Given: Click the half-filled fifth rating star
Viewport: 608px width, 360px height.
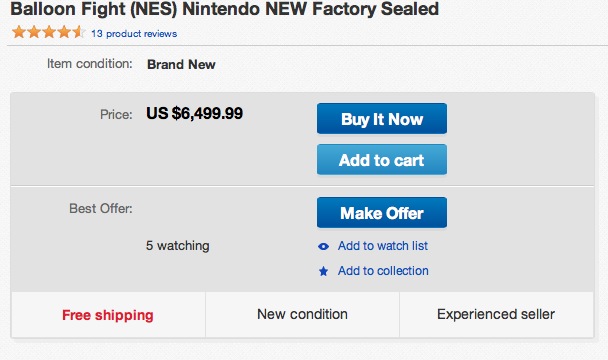Looking at the screenshot, I should click(x=79, y=32).
